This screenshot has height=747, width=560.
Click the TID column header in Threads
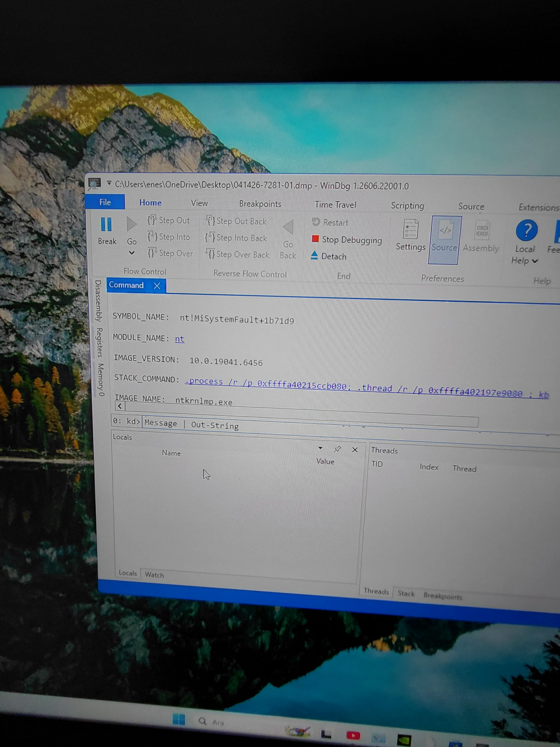coord(377,464)
